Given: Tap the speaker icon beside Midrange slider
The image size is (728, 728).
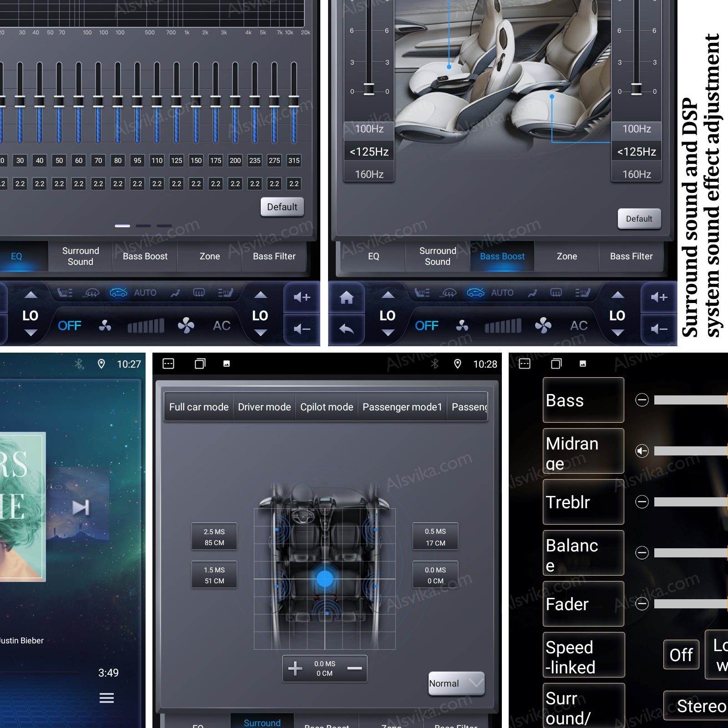Looking at the screenshot, I should coord(642,451).
